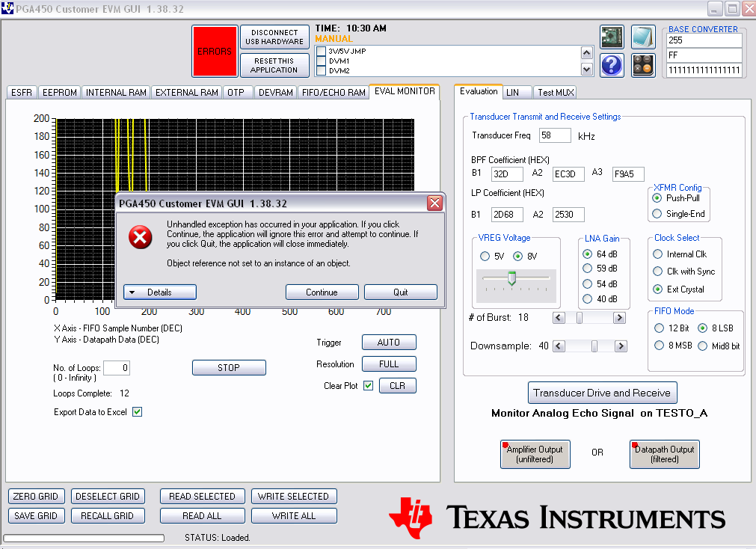Check the 3V/5V JMP checkbox
The height and width of the screenshot is (549, 756).
pos(322,51)
